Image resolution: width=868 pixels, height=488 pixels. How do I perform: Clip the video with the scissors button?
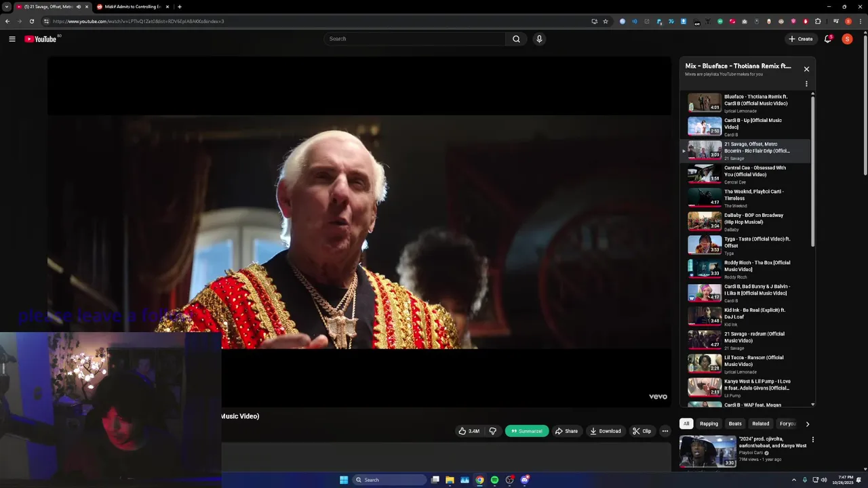tap(642, 431)
